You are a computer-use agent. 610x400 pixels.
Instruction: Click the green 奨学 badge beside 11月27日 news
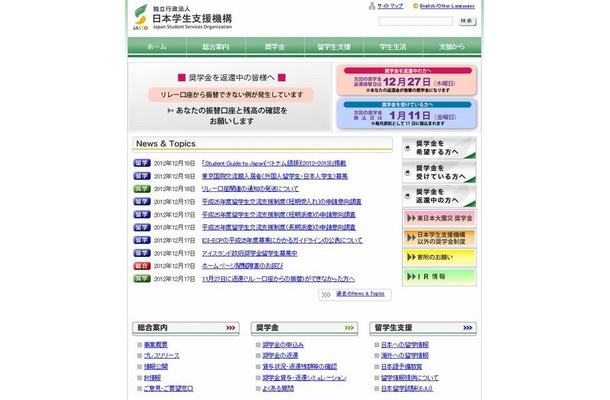[x=142, y=279]
